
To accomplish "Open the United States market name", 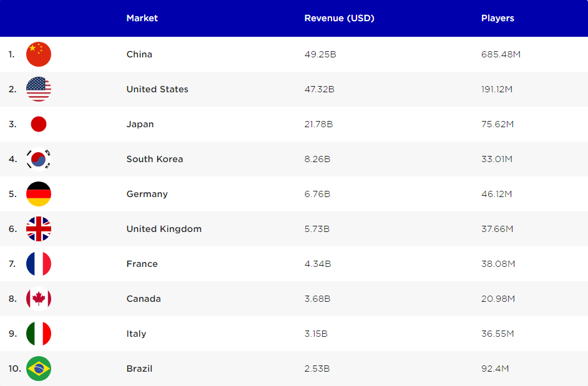I will 157,89.
